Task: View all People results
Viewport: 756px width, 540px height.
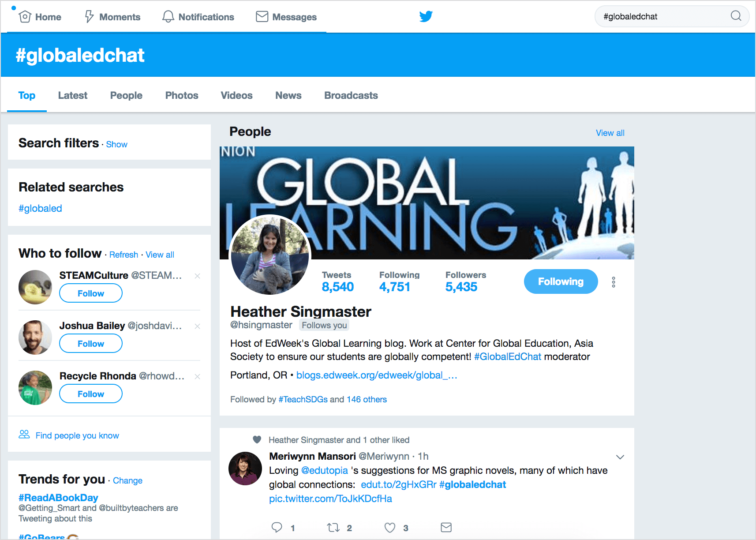Action: click(x=610, y=133)
